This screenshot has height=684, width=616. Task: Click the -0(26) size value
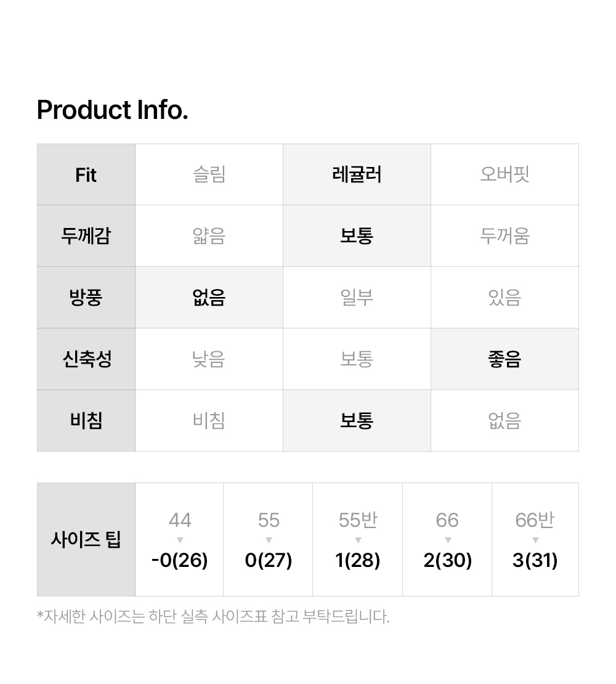180,561
